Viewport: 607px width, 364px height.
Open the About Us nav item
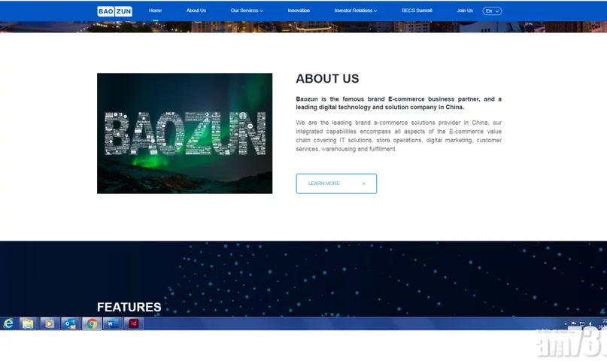point(196,11)
